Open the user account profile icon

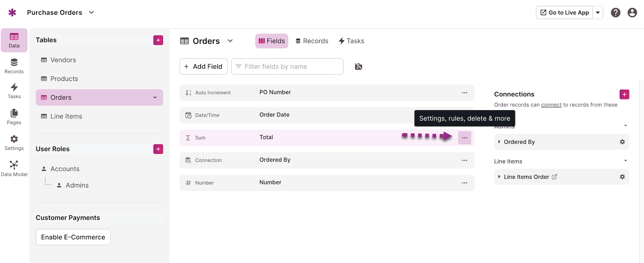pos(632,13)
